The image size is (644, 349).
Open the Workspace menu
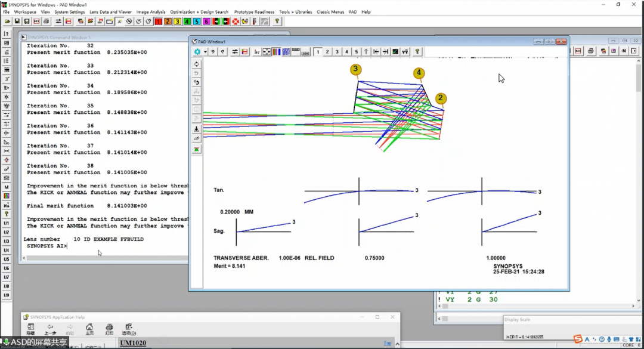25,12
